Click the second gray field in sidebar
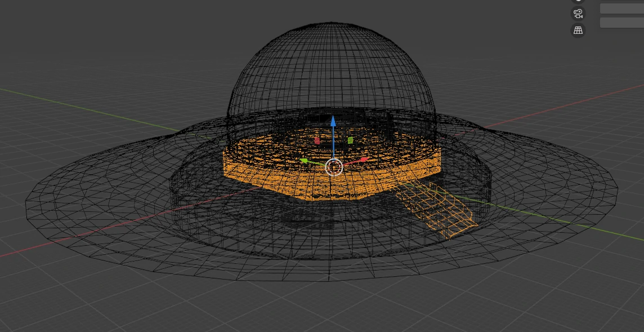Screen dimensions: 644x332 pos(621,23)
